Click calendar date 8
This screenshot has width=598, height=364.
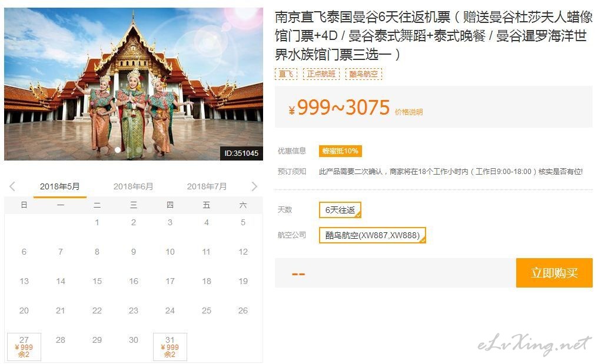point(97,252)
